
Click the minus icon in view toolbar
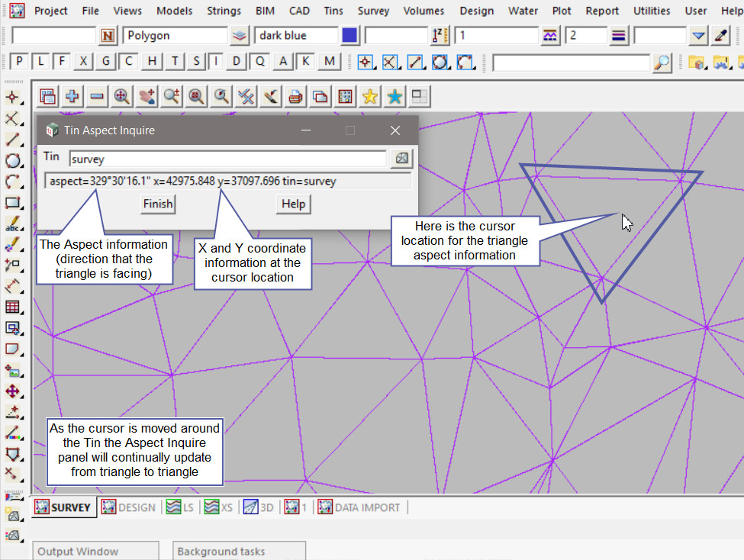(x=97, y=96)
